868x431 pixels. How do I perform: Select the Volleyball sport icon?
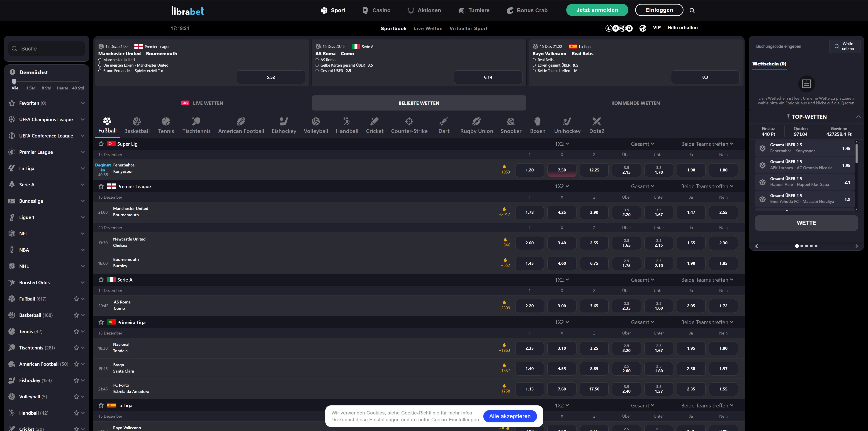coord(316,121)
